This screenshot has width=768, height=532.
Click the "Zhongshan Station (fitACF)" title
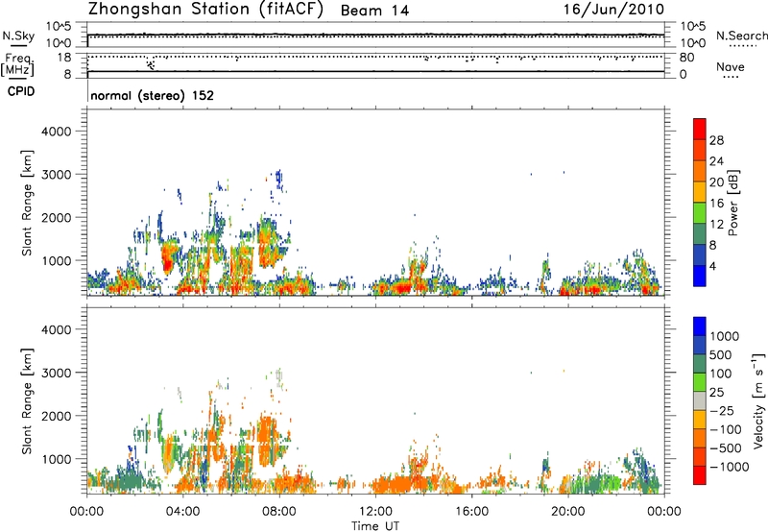[x=205, y=10]
